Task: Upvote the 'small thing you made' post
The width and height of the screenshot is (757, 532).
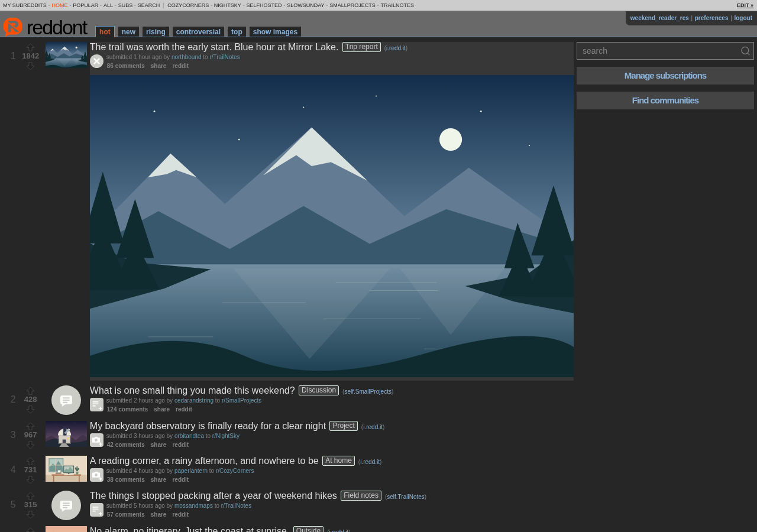Action: pos(30,391)
